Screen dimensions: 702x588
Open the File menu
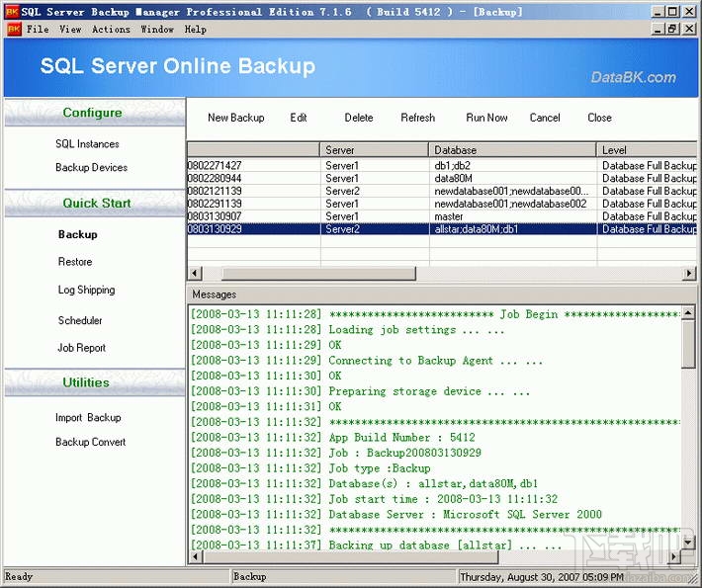(x=38, y=30)
